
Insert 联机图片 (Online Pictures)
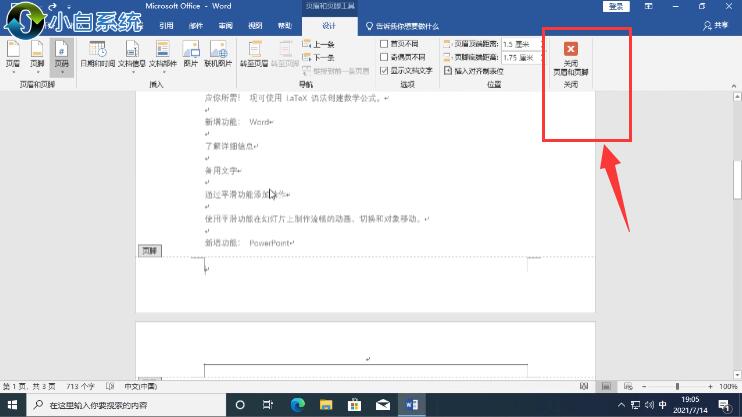tap(218, 55)
